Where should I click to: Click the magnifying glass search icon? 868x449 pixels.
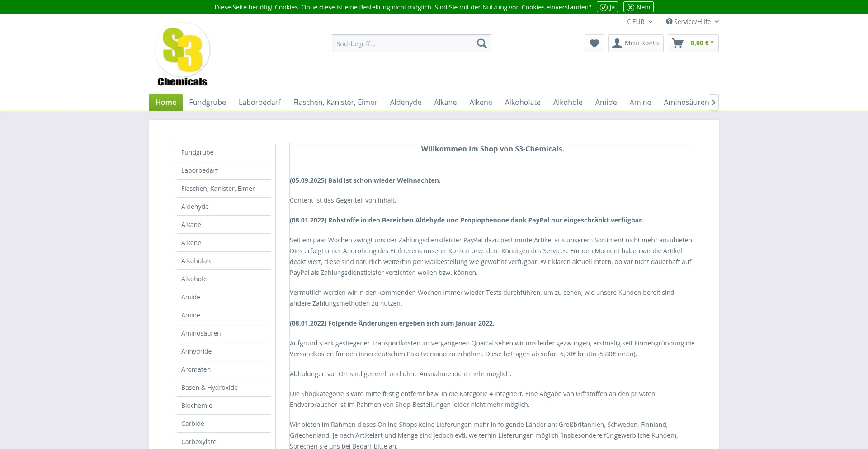pos(481,43)
